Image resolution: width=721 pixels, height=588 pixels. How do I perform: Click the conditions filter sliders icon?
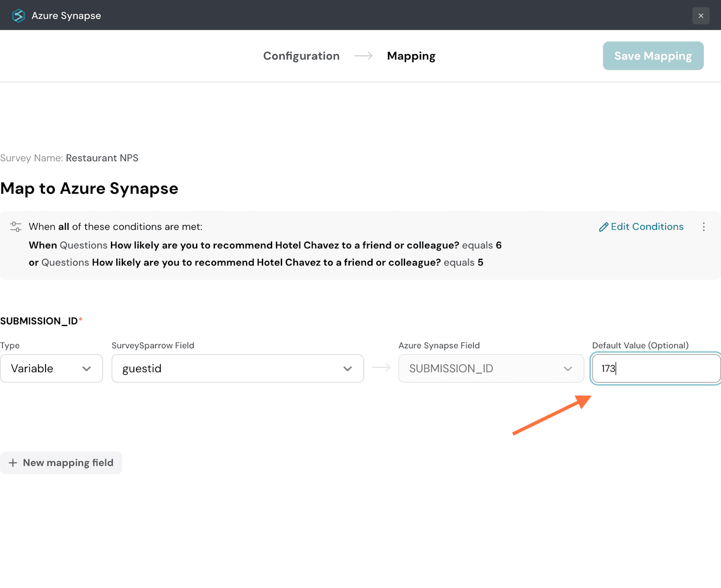(16, 227)
